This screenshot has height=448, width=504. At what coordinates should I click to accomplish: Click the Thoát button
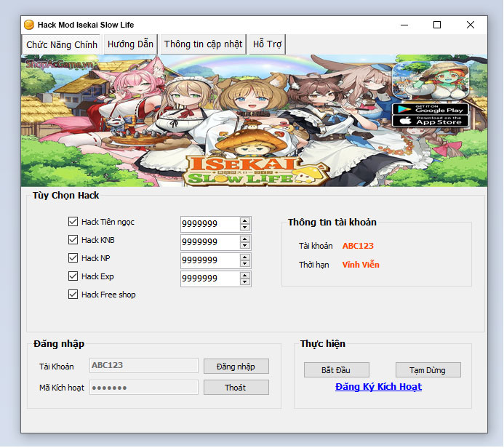236,388
